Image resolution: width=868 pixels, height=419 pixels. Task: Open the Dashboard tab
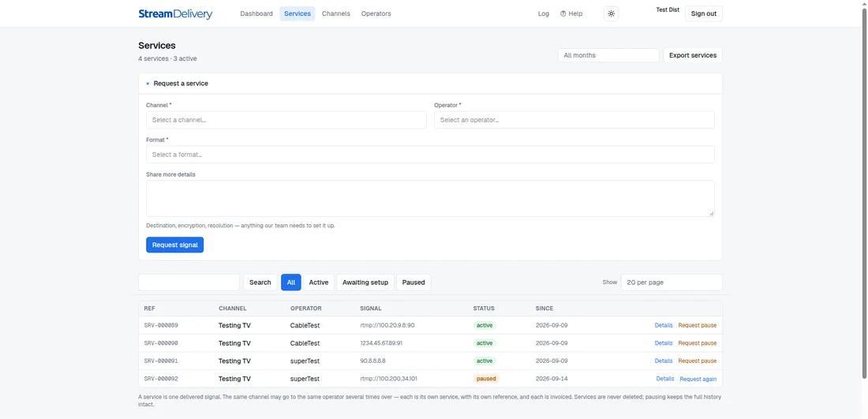pos(256,14)
